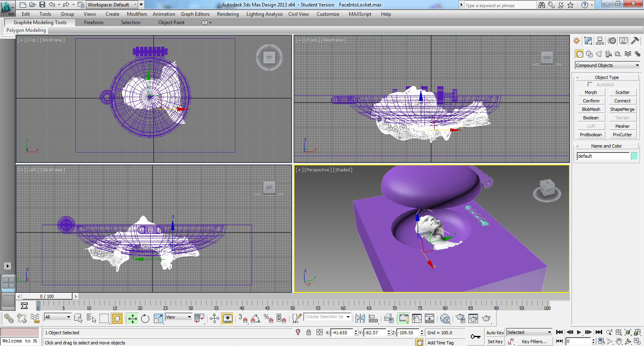This screenshot has width=644, height=346.
Task: Open the Utilities command panel
Action: click(635, 41)
